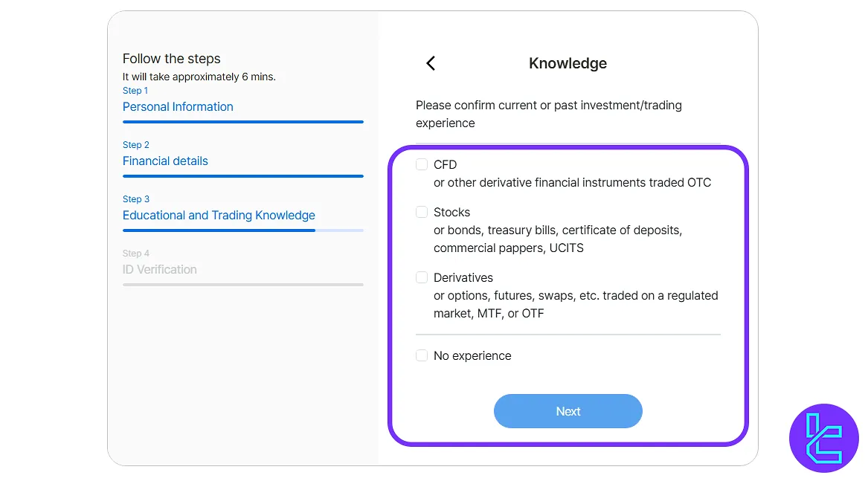Click the progress bar under Financial details

tap(242, 176)
